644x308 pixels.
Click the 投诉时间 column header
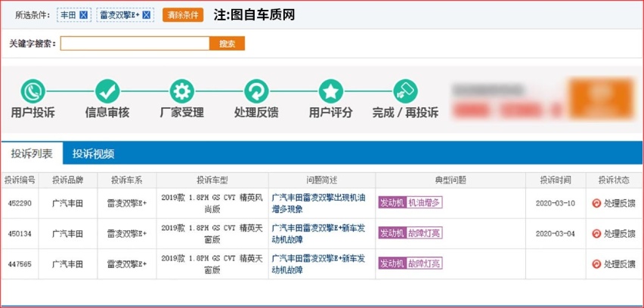tap(556, 180)
